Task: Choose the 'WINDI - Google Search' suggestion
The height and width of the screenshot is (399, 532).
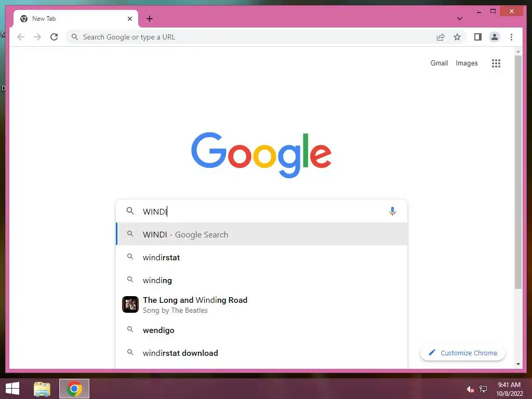Action: pos(261,234)
